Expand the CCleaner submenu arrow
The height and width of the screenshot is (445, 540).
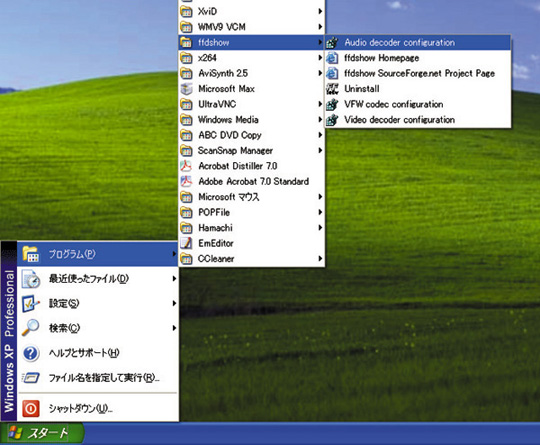click(320, 258)
